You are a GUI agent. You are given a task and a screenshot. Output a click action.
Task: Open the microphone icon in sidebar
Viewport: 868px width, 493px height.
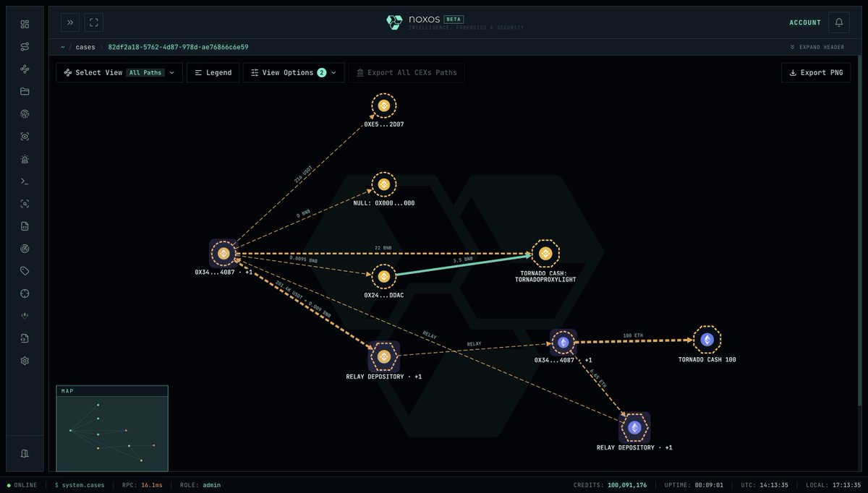(x=25, y=316)
